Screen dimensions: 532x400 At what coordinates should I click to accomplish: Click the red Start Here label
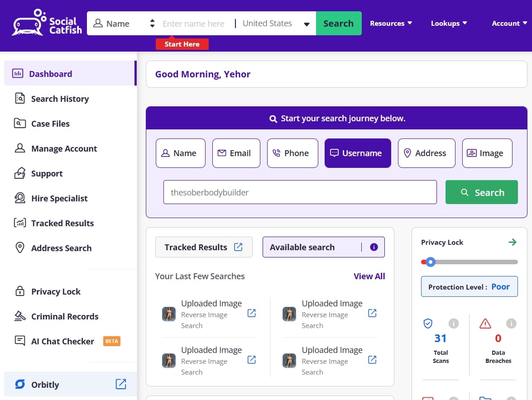click(x=182, y=44)
